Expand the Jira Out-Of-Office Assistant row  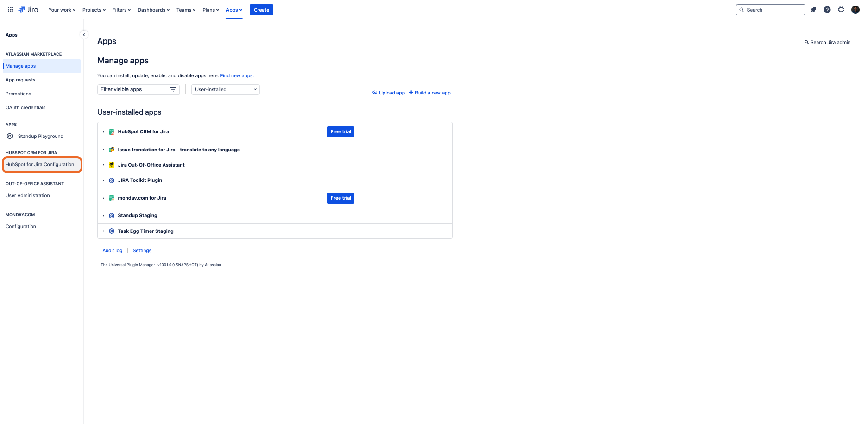click(x=103, y=165)
